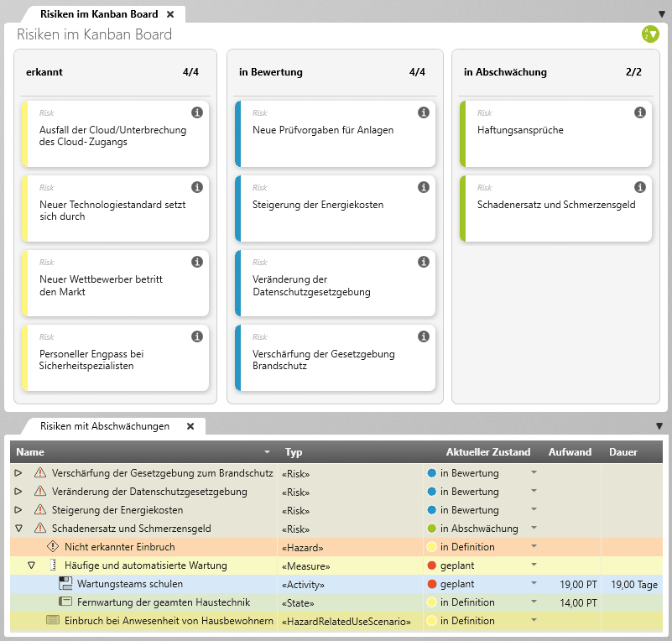Click info icon on Neue Prüfvorgaben für Anlagen

pyautogui.click(x=424, y=112)
